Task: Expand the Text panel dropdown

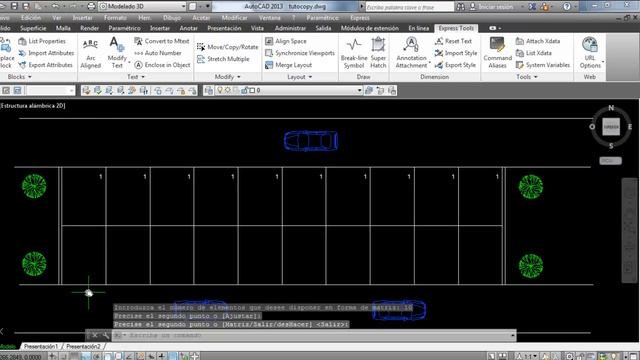Action: [136, 77]
